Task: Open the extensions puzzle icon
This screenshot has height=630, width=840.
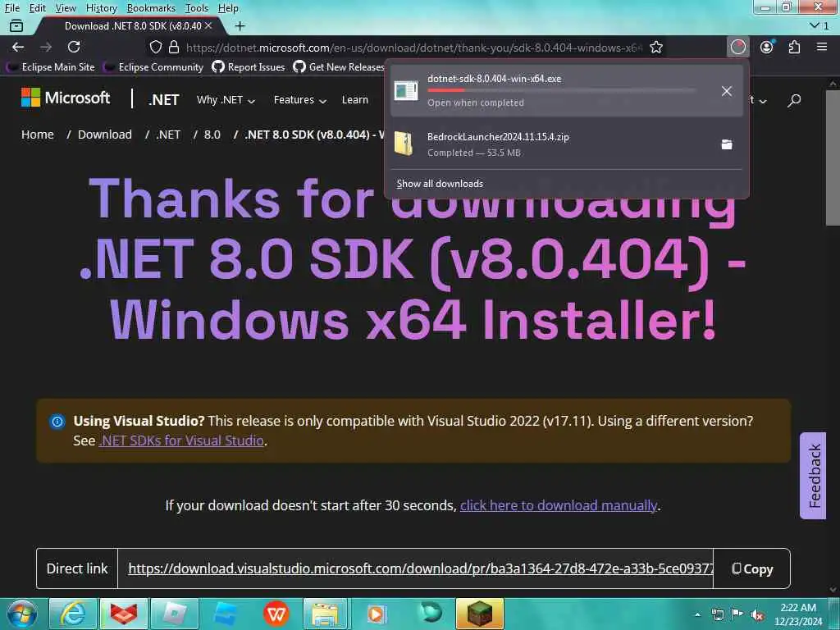Action: pos(794,47)
